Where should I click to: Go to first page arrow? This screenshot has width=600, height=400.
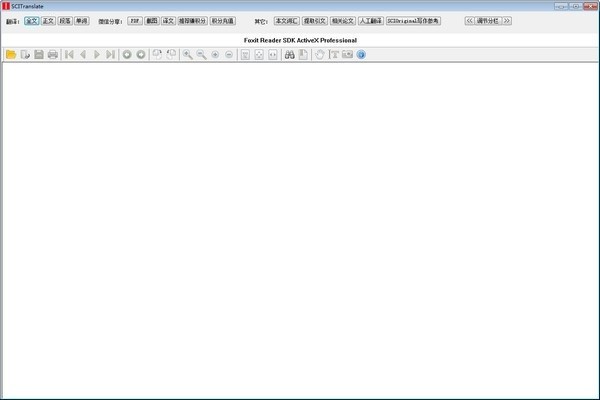[69, 54]
